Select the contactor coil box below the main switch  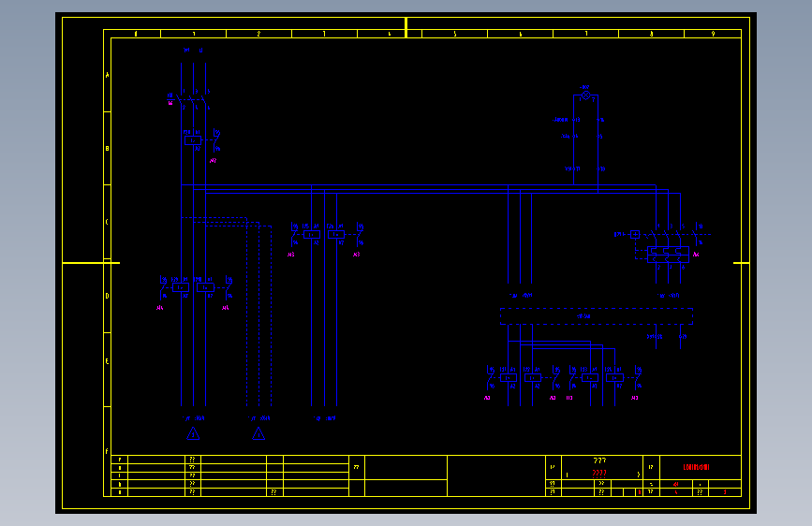coord(193,140)
